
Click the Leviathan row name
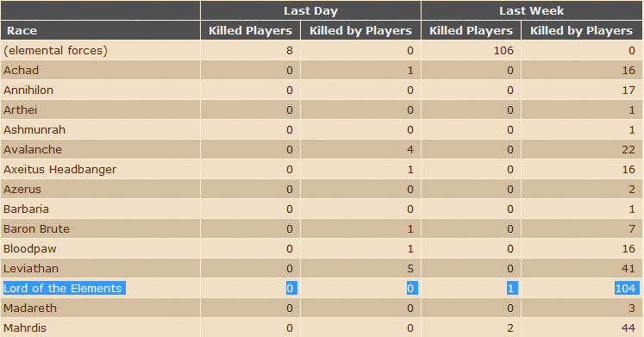(31, 268)
